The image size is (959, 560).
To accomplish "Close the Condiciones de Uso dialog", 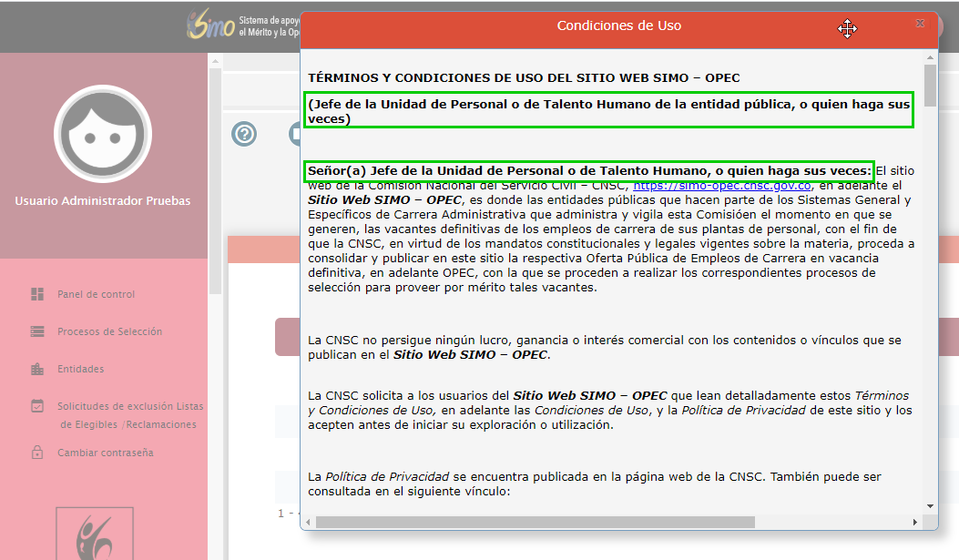I will click(920, 23).
